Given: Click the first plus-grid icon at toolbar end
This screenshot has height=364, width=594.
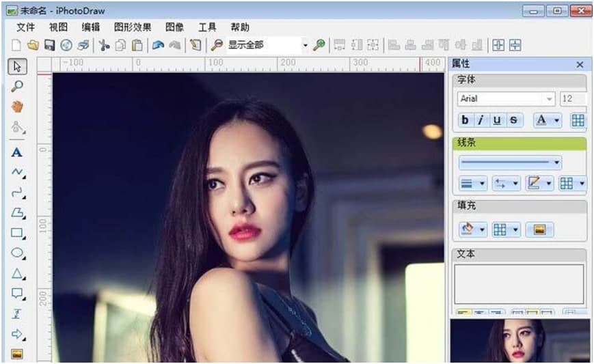Looking at the screenshot, I should [498, 45].
